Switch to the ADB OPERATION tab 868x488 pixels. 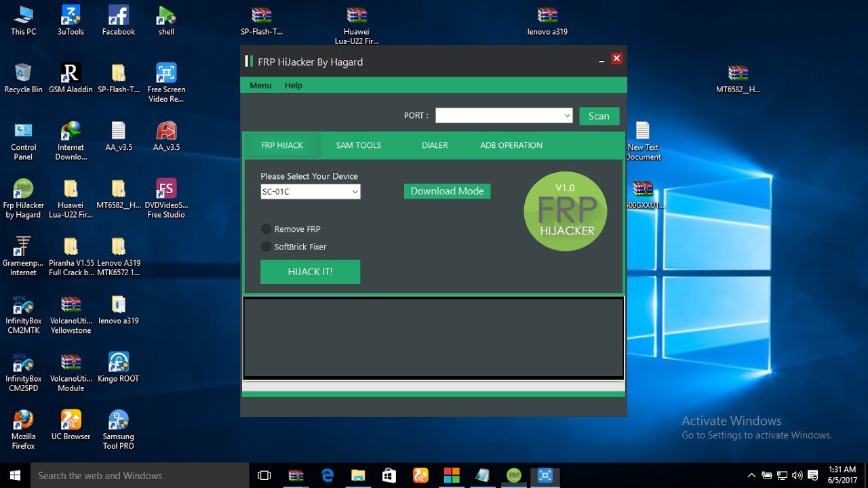511,145
